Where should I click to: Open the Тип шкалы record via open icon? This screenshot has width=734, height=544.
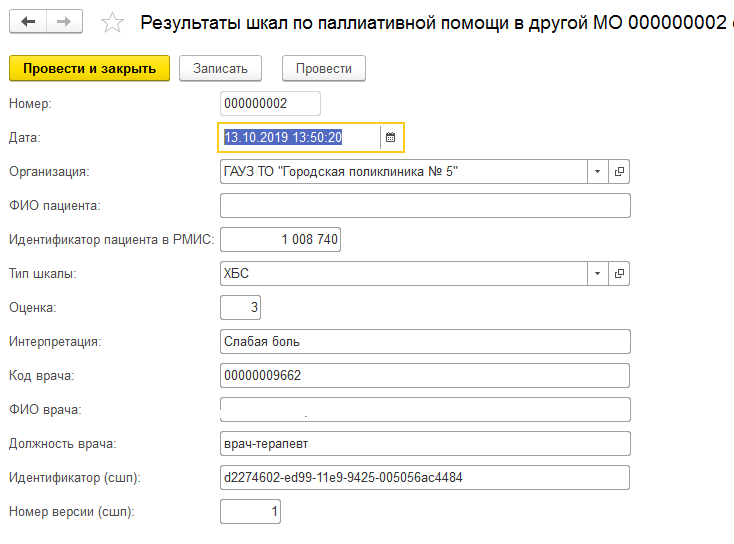pos(619,273)
